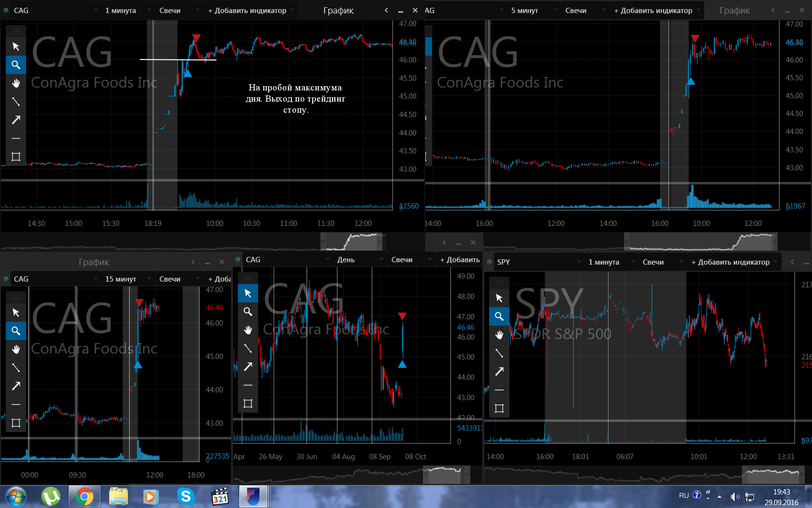The height and width of the screenshot is (508, 812).
Task: Select the arrow drawing tool in the top-left CAG chart
Action: pyautogui.click(x=16, y=120)
